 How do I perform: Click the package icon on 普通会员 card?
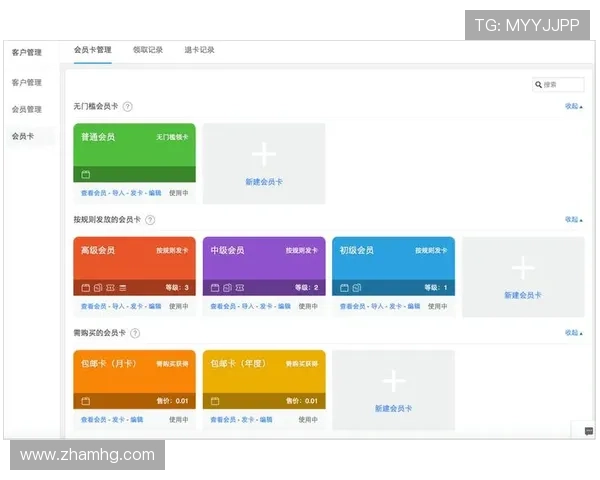86,175
